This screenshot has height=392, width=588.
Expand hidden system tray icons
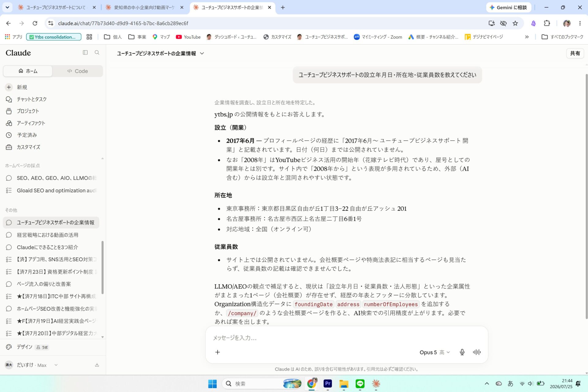(487, 384)
